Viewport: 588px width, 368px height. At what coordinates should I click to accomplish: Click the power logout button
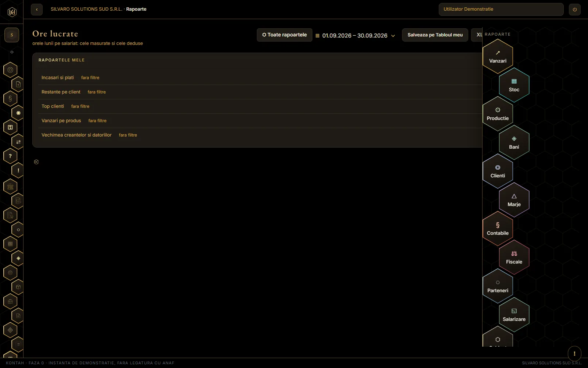pyautogui.click(x=575, y=10)
